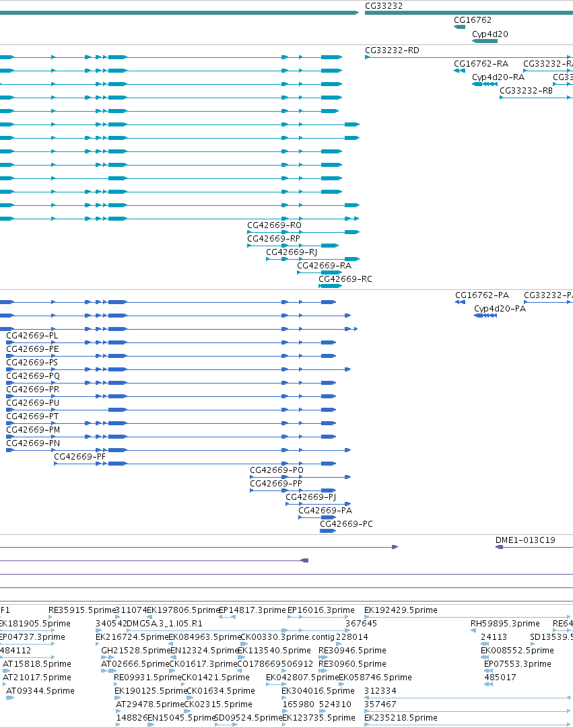Select the CG42669-PJ protein label
Screen dimensions: 573x728
[x=311, y=497]
